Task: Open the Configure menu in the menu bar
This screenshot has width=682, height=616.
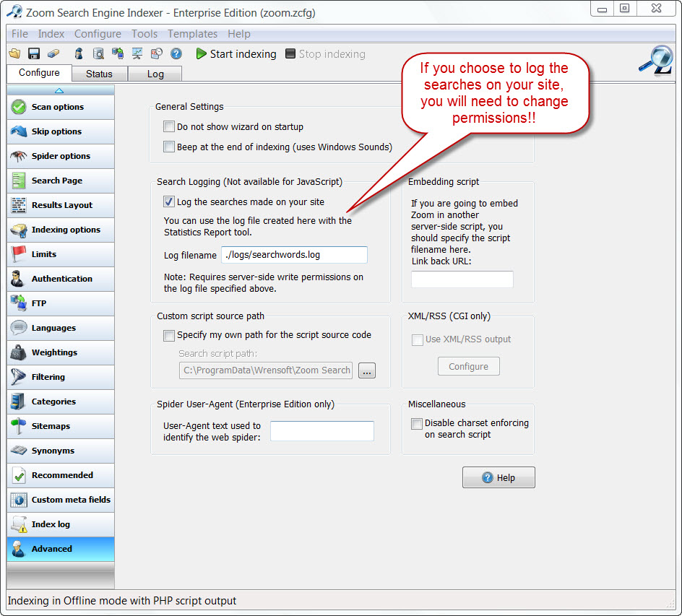Action: (98, 34)
